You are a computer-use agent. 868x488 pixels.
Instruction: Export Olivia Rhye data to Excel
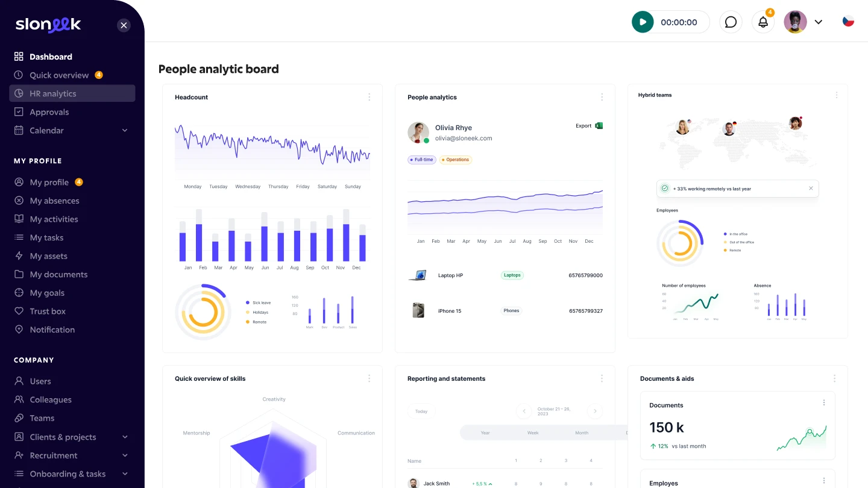coord(589,126)
